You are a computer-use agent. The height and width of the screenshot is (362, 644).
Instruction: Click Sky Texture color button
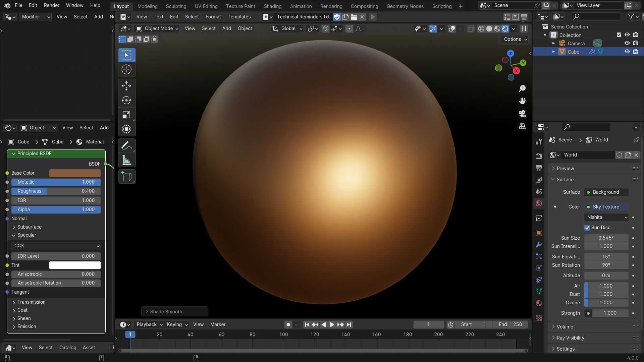coord(606,207)
